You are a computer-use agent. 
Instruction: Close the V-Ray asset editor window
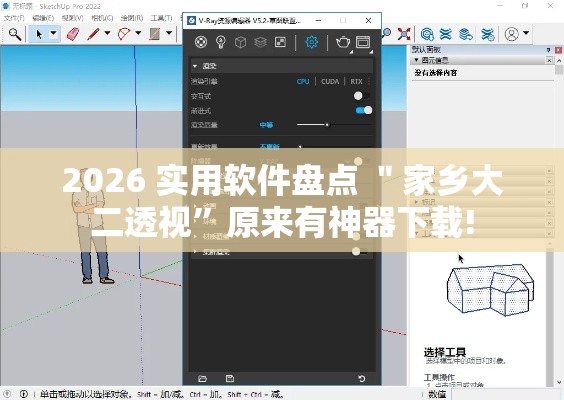pos(368,21)
